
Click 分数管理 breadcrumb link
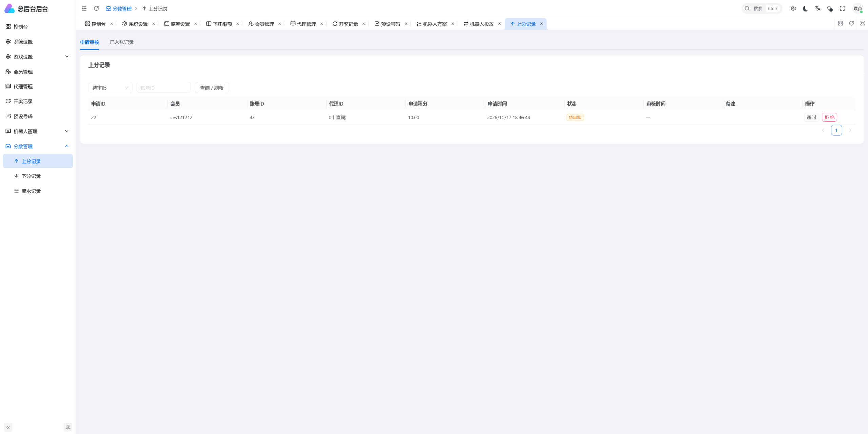coord(119,8)
